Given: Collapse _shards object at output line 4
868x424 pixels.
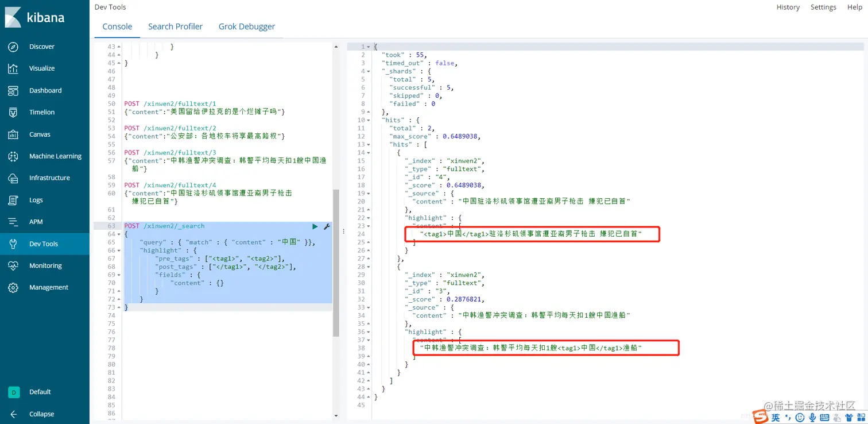Looking at the screenshot, I should click(x=368, y=71).
